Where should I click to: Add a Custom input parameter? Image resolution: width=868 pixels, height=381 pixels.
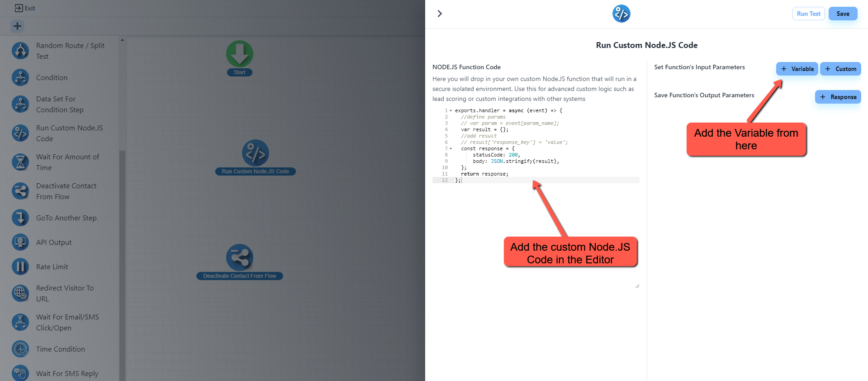[840, 69]
